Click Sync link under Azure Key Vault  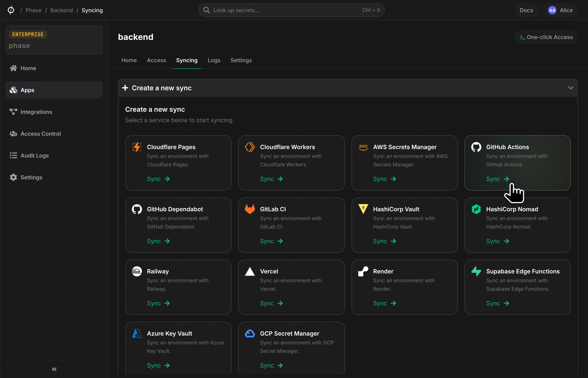click(158, 365)
